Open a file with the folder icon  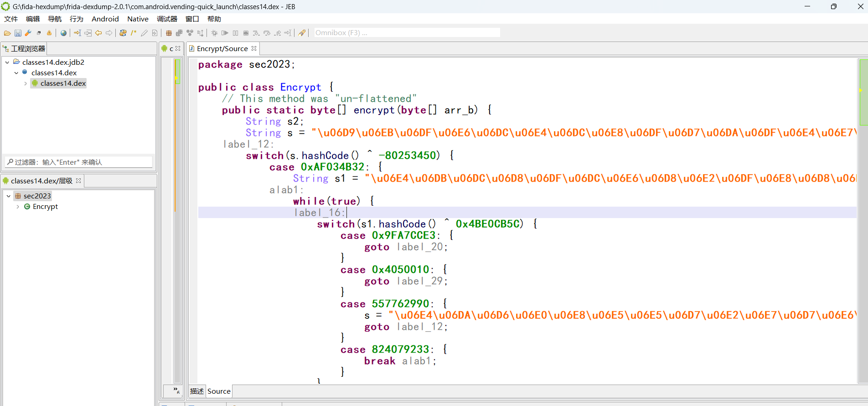tap(7, 33)
